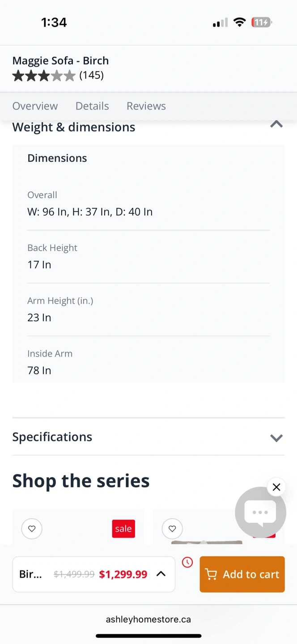Tap the ashleyhomestore.ca address bar

(x=148, y=619)
